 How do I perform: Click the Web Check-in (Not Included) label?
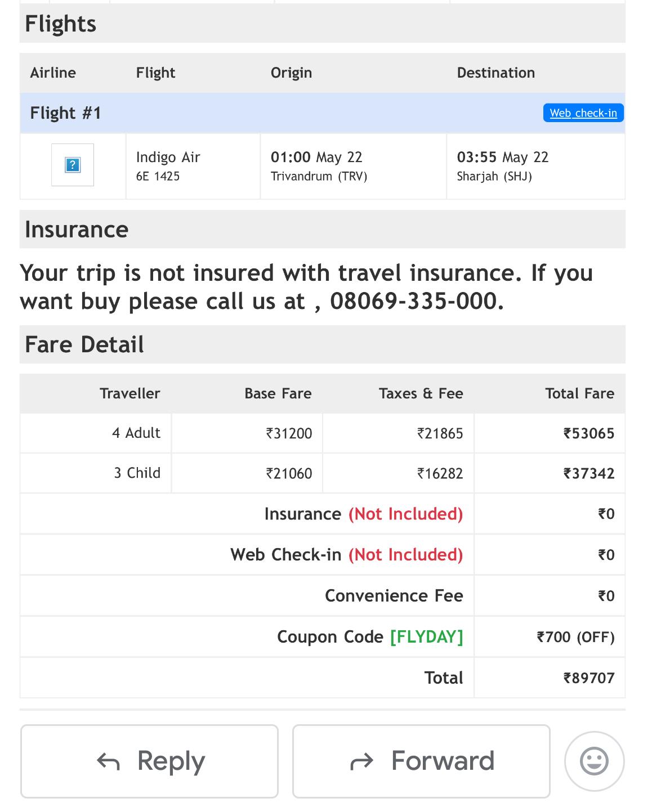[346, 555]
